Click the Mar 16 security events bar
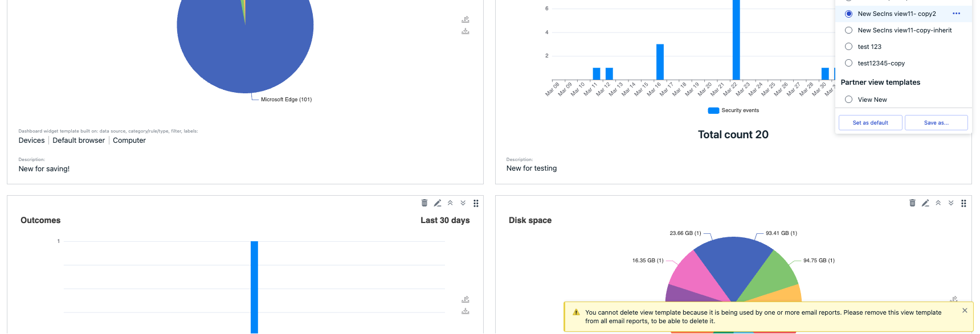This screenshot has height=334, width=980. tap(660, 62)
